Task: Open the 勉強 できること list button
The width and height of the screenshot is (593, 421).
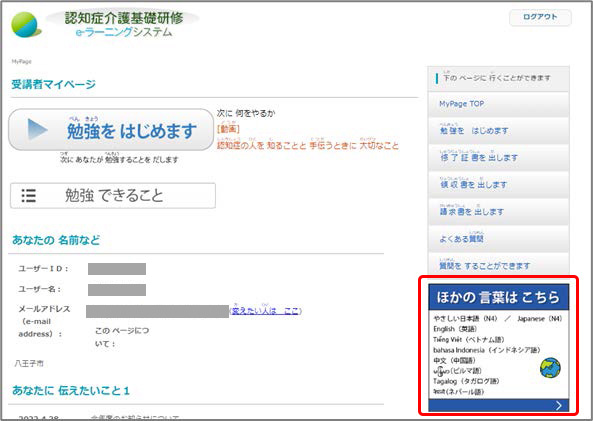Action: (x=113, y=196)
